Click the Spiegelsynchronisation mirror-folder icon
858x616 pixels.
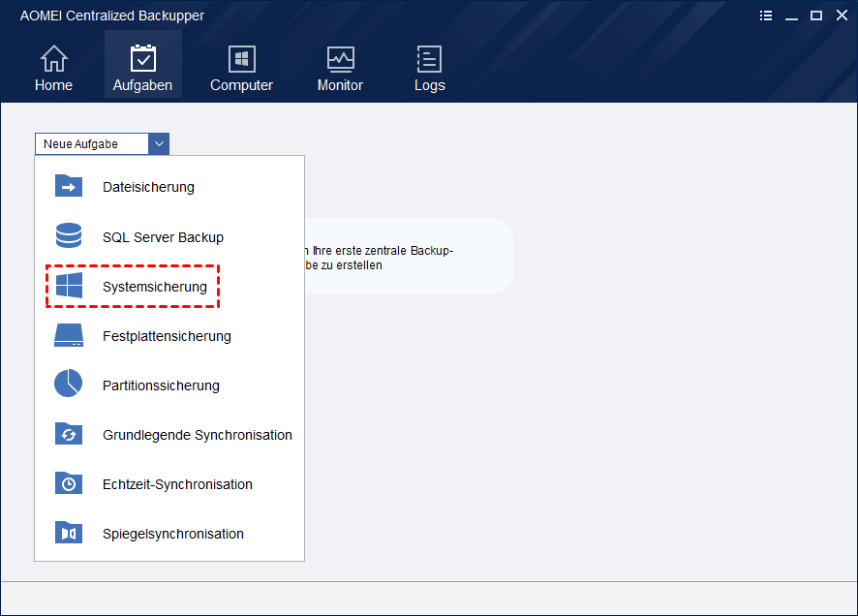click(x=69, y=533)
